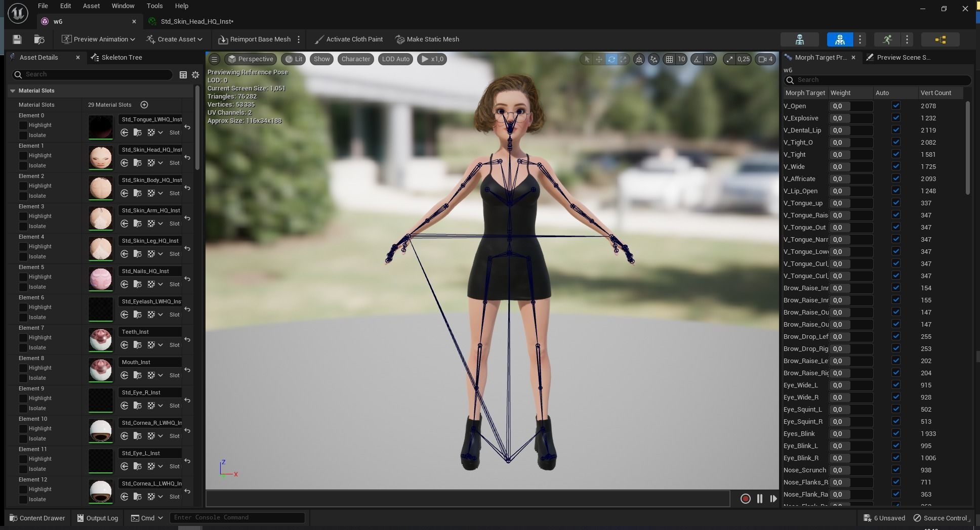Click Reimport Base Mesh button
Image resolution: width=980 pixels, height=530 pixels.
click(x=255, y=39)
